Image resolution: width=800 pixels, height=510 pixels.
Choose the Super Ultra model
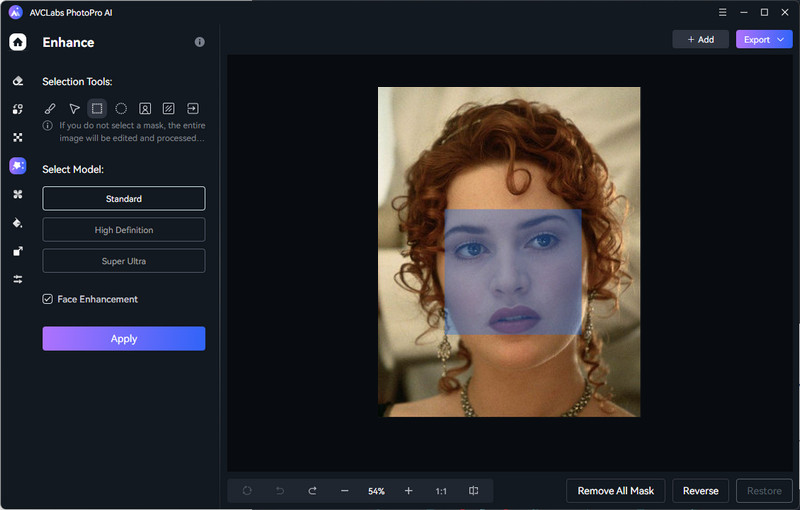coord(124,261)
